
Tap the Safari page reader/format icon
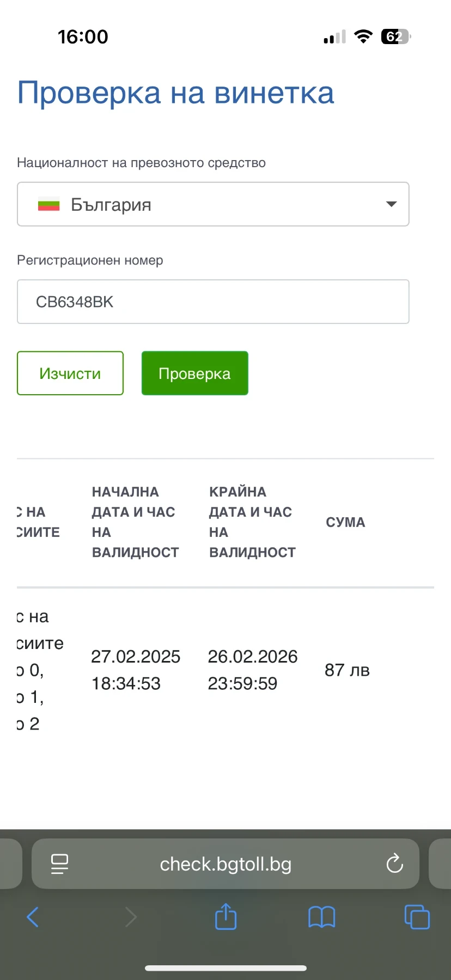coord(59,863)
